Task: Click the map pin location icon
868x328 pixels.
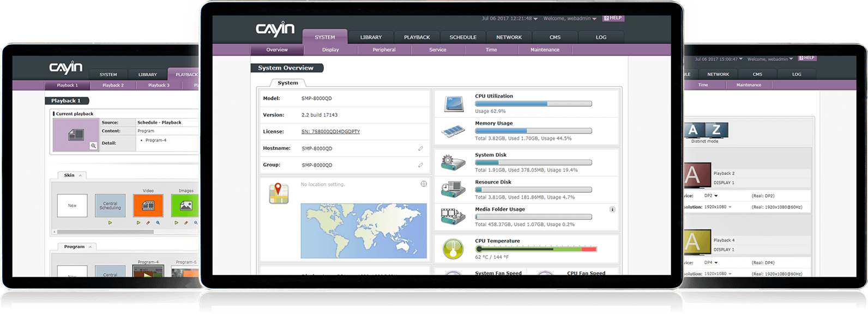Action: pos(279,193)
